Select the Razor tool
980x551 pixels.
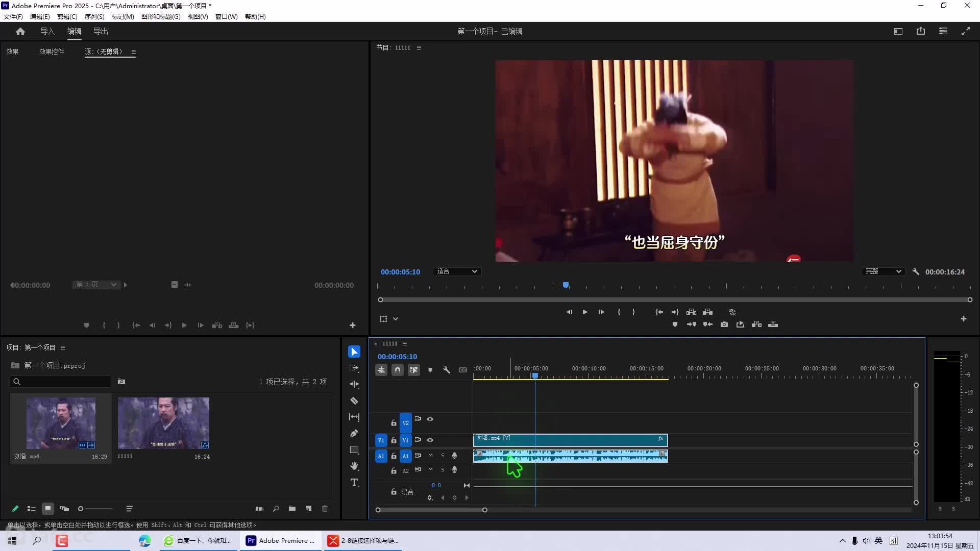point(354,400)
